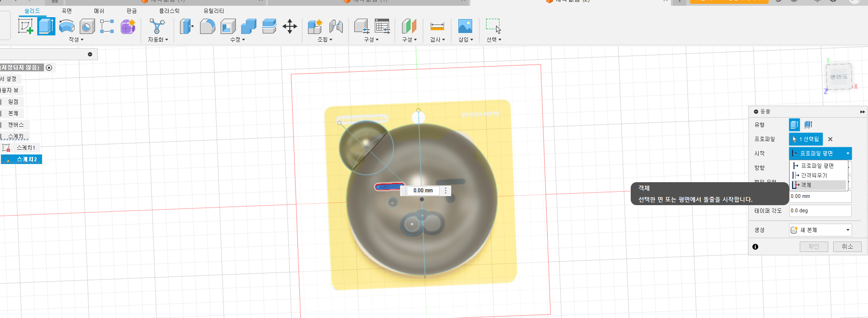Switch to the 메쉬 tab
Image resolution: width=868 pixels, height=318 pixels.
[99, 11]
